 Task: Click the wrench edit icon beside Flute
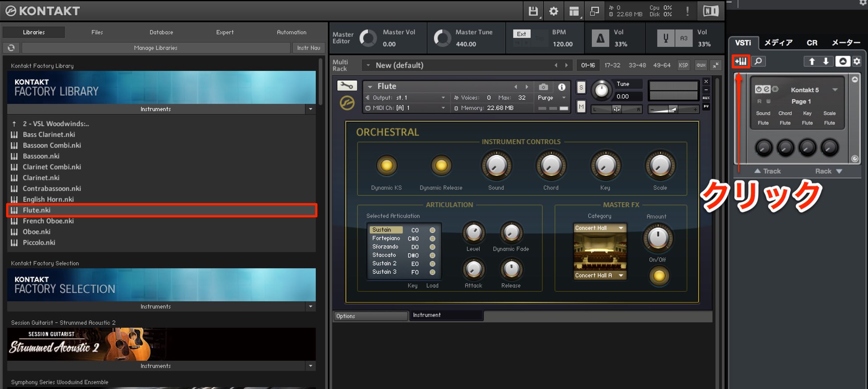pyautogui.click(x=347, y=86)
